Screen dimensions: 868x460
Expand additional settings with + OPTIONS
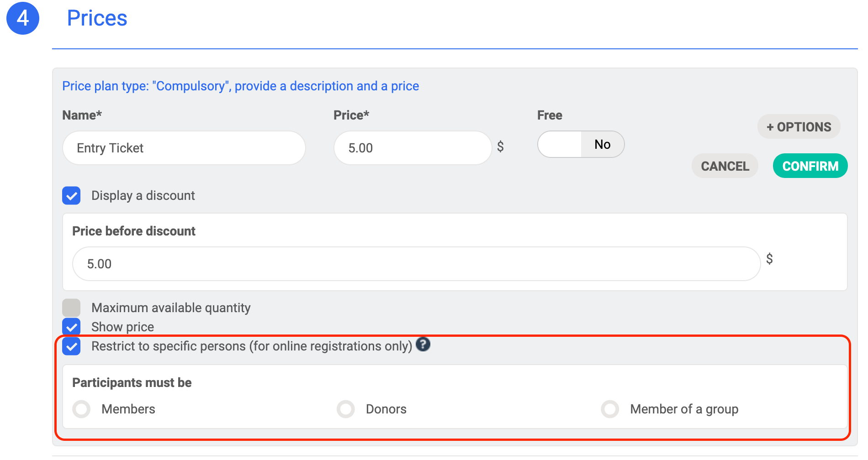click(799, 127)
